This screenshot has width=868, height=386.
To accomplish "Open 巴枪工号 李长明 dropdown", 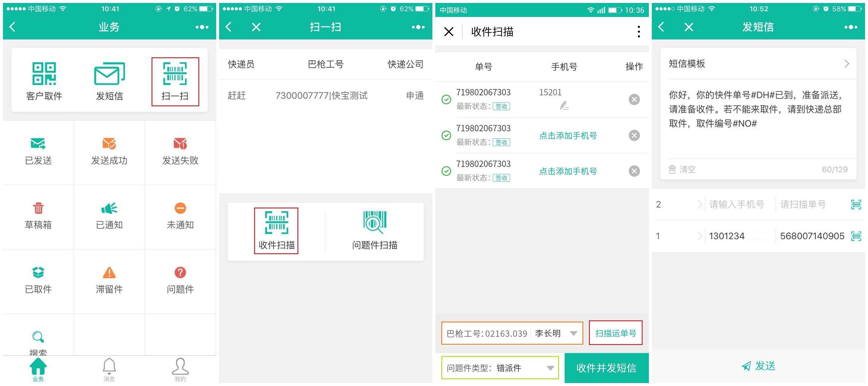I will pyautogui.click(x=512, y=333).
